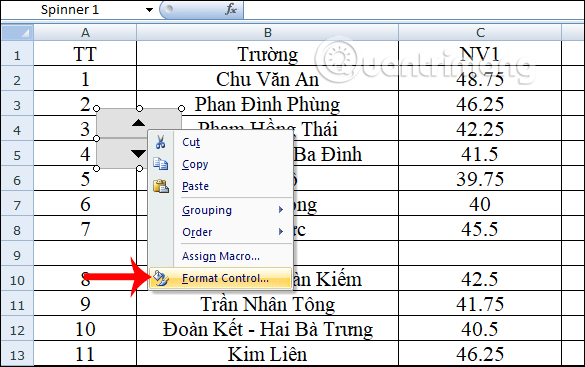Image resolution: width=585 pixels, height=367 pixels.
Task: Click the value 40.5 in row 12
Action: 480,328
